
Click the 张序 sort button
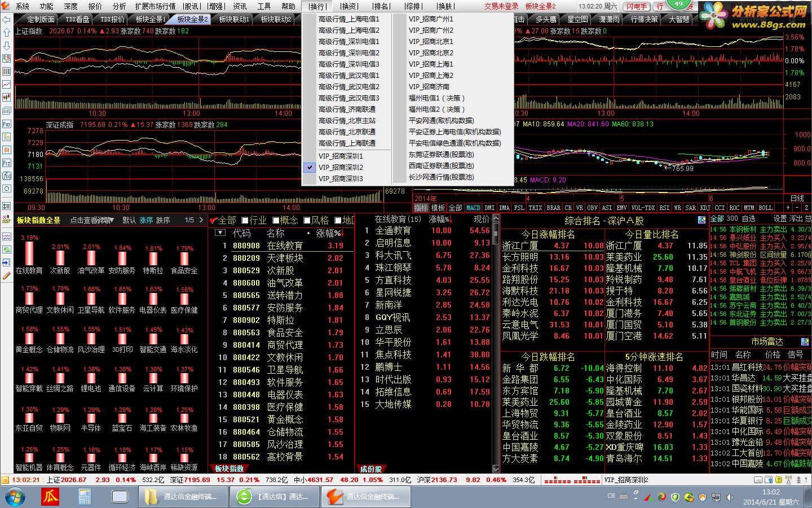tap(146, 220)
